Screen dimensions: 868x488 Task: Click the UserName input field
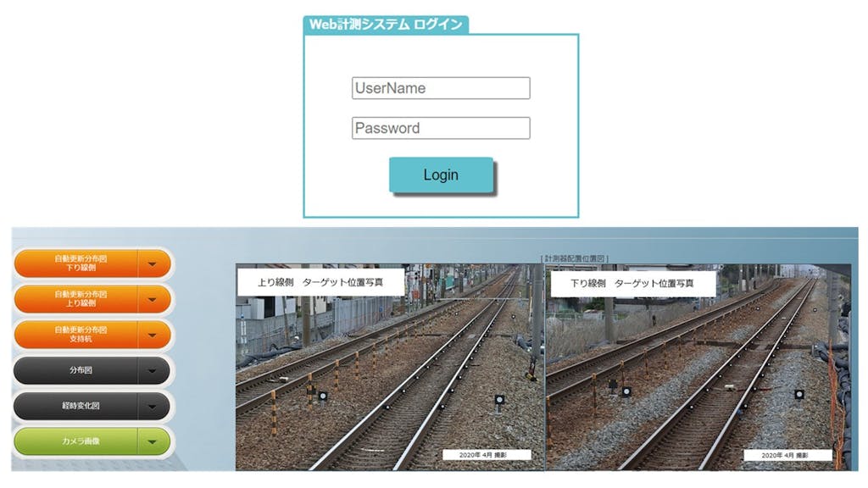click(441, 88)
